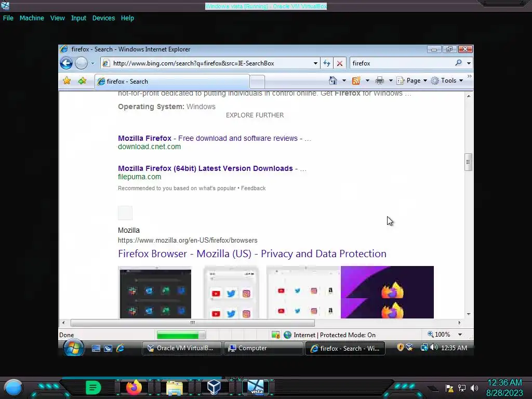Screen dimensions: 532x399
Task: Open VirtualBox Devices menu
Action: coord(103,18)
